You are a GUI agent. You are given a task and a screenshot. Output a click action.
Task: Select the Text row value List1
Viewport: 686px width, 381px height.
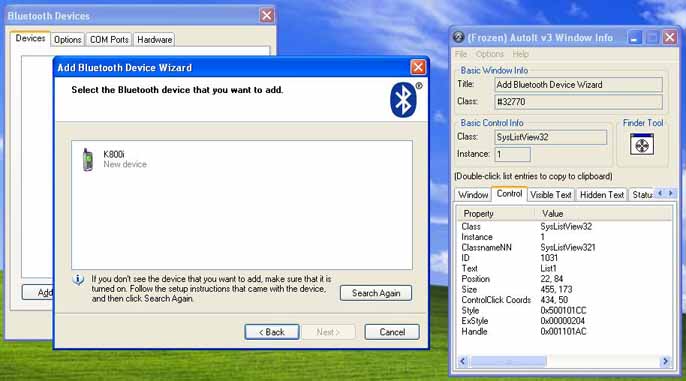tap(548, 269)
